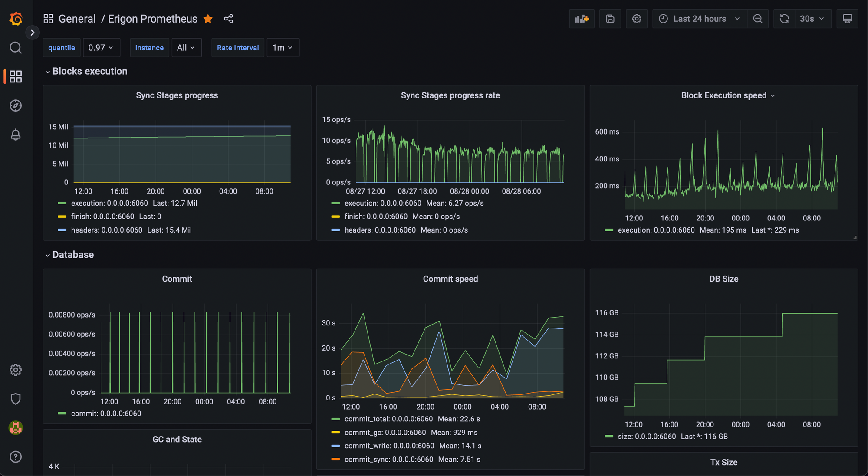Open the Last 24 hours time picker
868x476 pixels.
click(x=699, y=19)
